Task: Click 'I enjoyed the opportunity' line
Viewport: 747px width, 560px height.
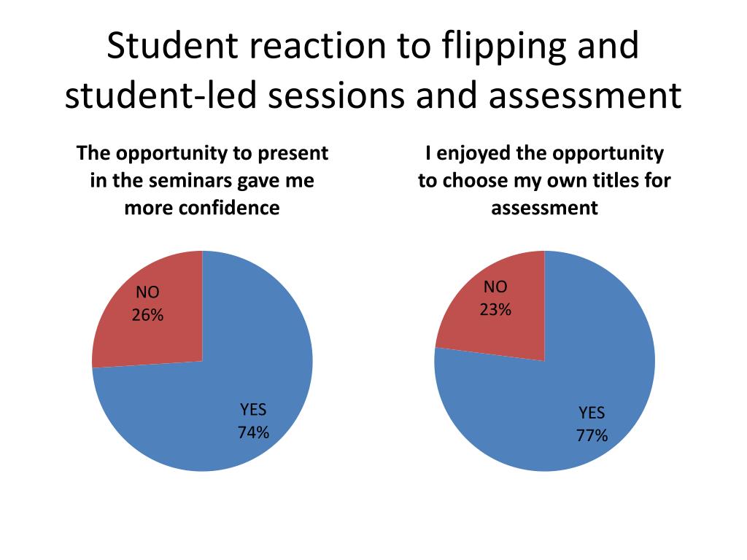Action: click(x=544, y=153)
